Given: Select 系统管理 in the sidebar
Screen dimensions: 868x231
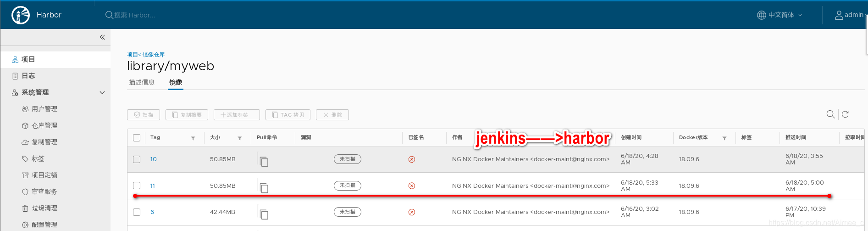Looking at the screenshot, I should tap(35, 92).
